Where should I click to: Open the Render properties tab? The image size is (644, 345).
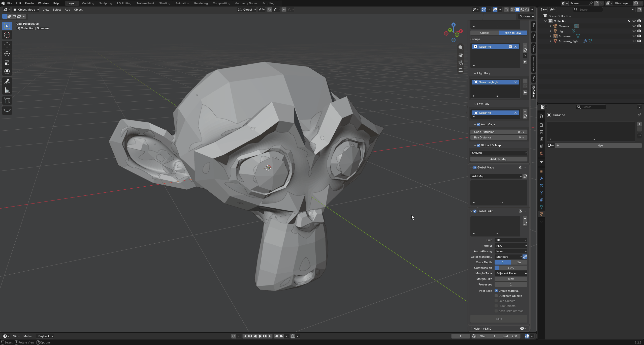point(541,125)
